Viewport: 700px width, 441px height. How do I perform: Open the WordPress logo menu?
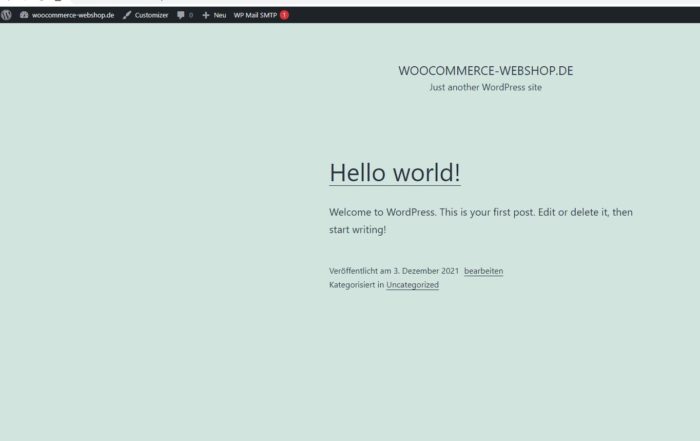[x=6, y=15]
